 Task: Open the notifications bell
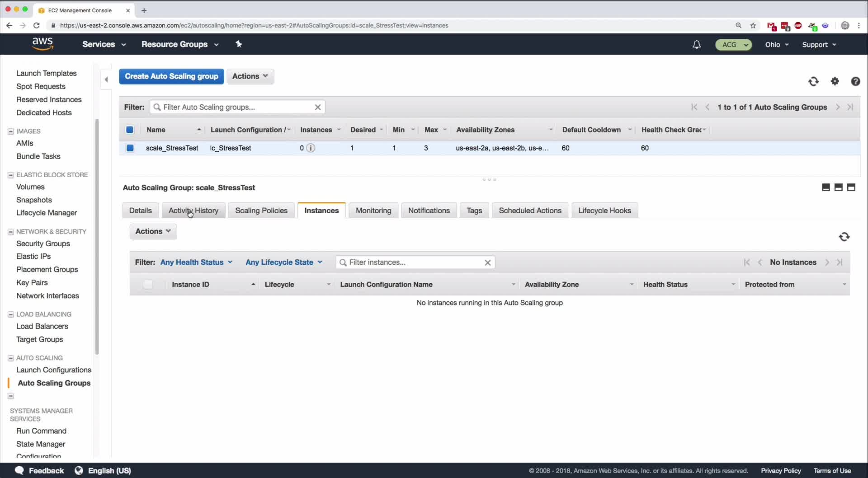click(x=697, y=44)
